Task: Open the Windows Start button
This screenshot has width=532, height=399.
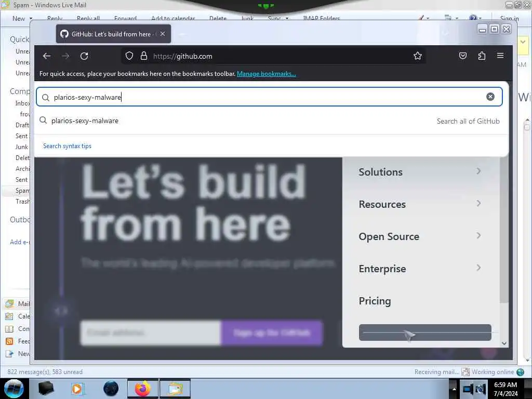Action: point(14,389)
